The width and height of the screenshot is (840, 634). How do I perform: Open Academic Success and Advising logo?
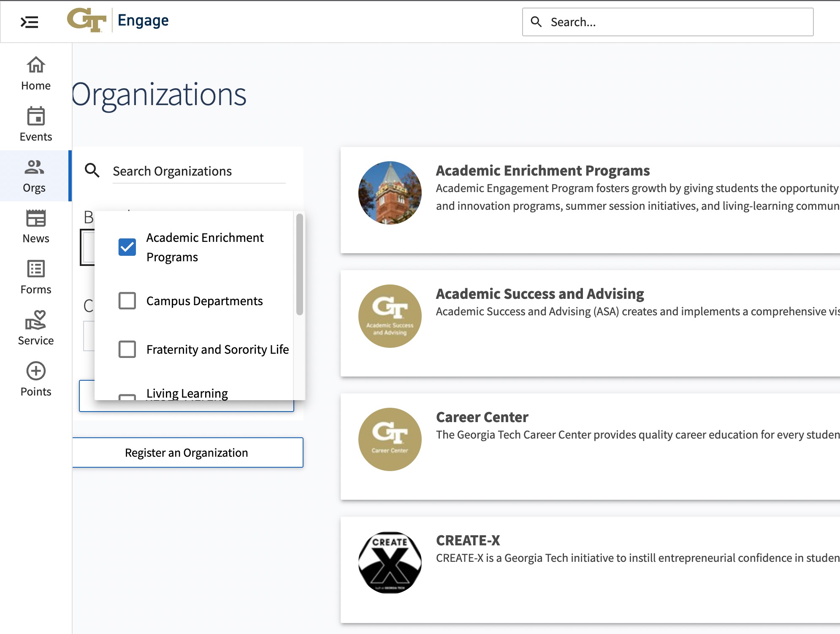point(390,316)
